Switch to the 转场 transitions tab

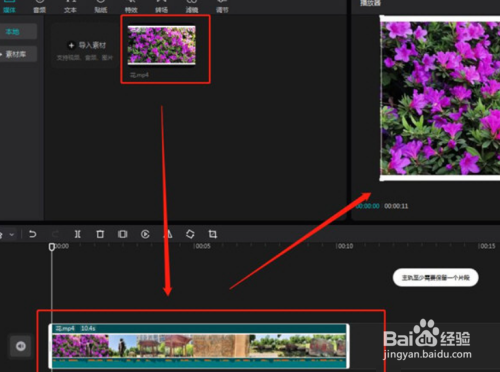pyautogui.click(x=161, y=7)
